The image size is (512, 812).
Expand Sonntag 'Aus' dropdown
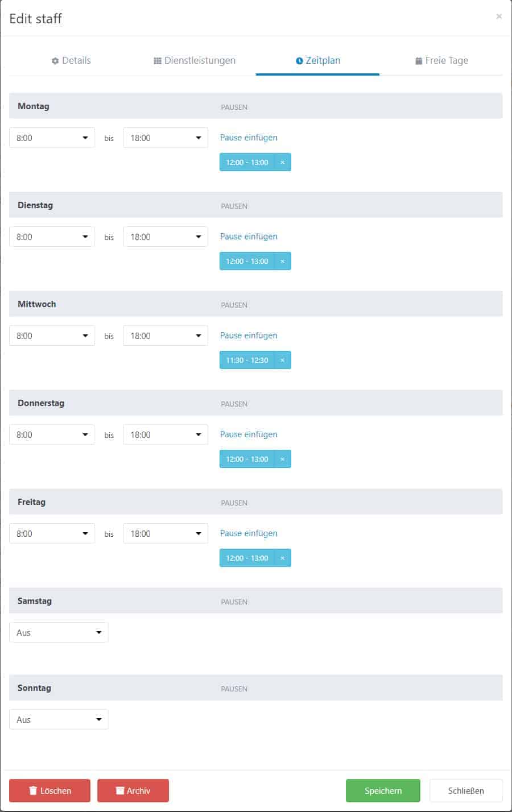pyautogui.click(x=59, y=719)
